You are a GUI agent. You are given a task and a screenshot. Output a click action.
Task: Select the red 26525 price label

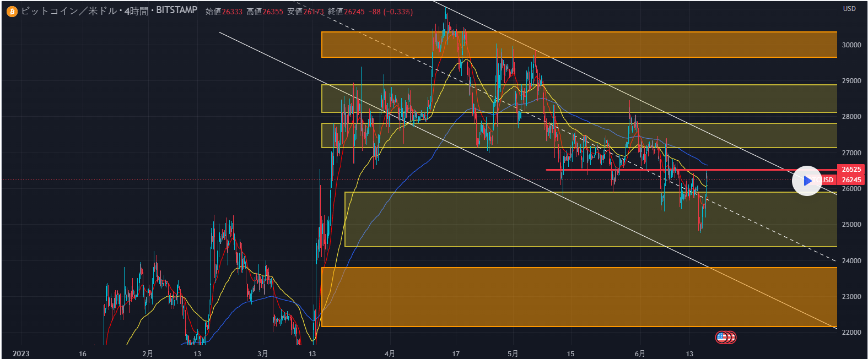pos(851,170)
